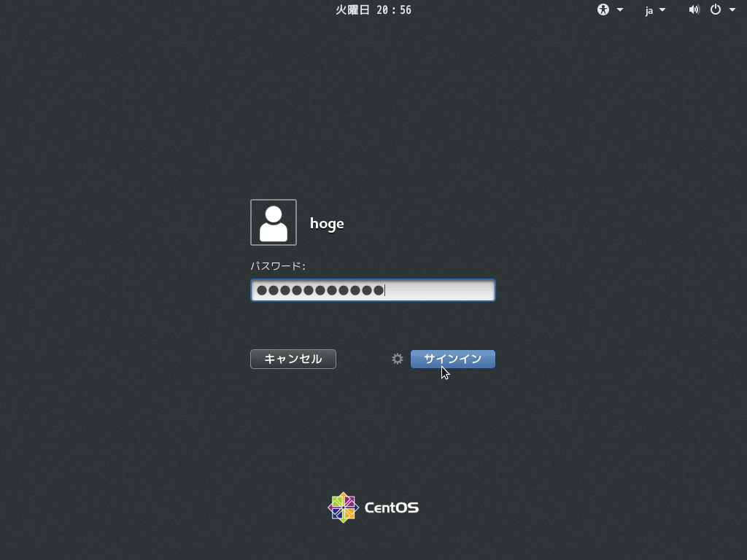This screenshot has height=560, width=747.
Task: Click the volume speaker icon
Action: [694, 9]
